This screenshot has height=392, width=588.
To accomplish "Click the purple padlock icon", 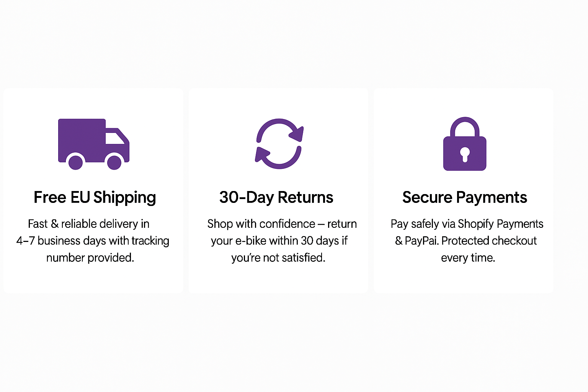I will click(x=465, y=144).
